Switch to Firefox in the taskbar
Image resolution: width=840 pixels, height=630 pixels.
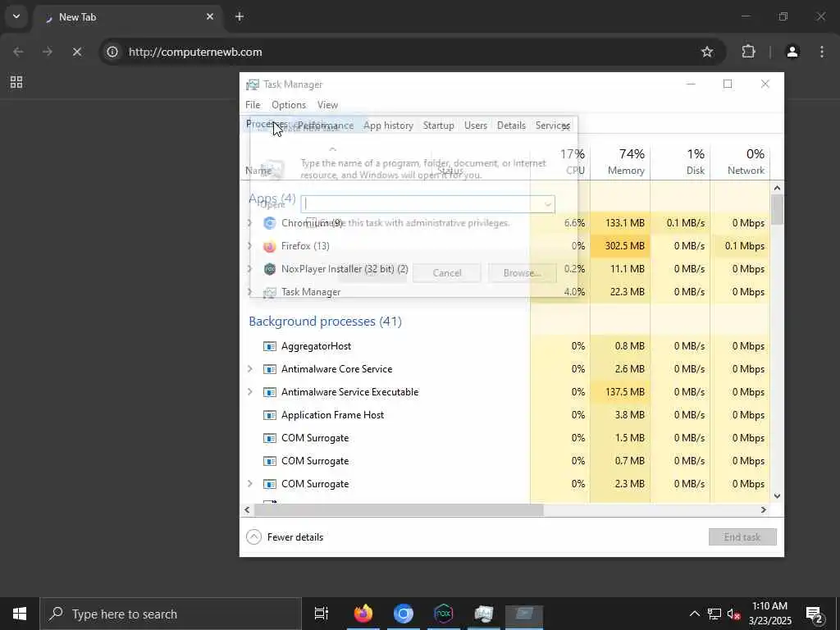[363, 614]
